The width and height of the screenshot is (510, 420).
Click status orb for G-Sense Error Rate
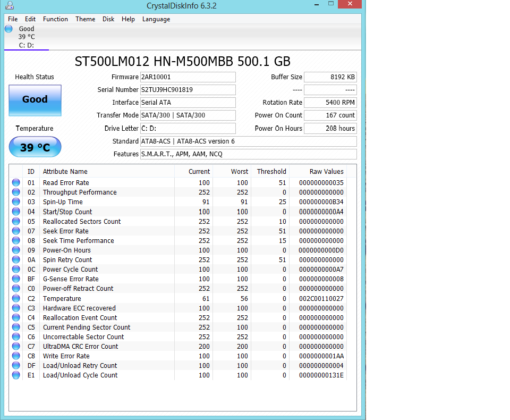click(x=16, y=279)
